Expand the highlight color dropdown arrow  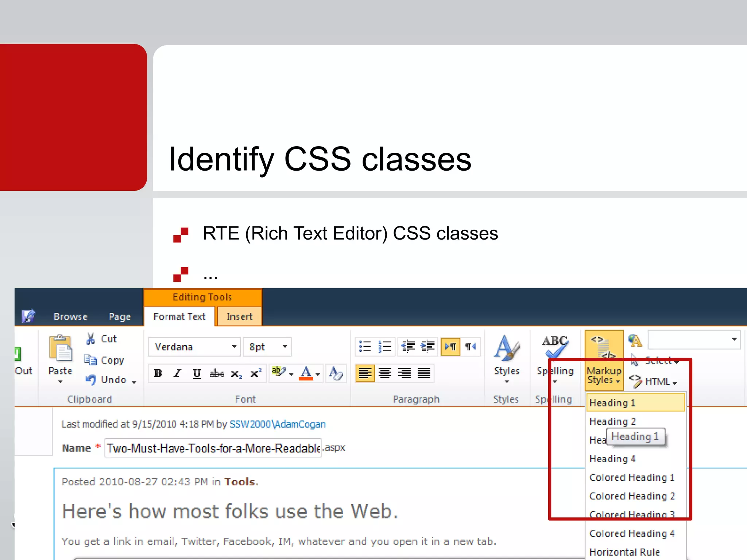pos(291,374)
